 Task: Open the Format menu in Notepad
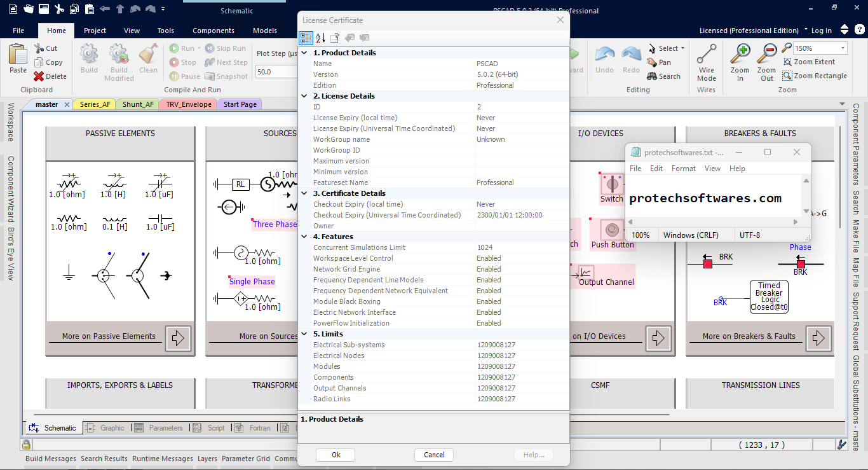click(684, 169)
